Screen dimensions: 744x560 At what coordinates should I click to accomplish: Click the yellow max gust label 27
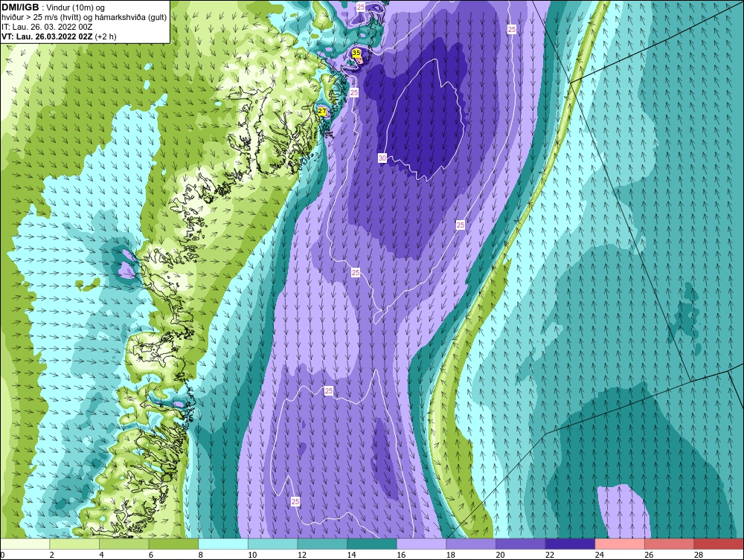(322, 111)
